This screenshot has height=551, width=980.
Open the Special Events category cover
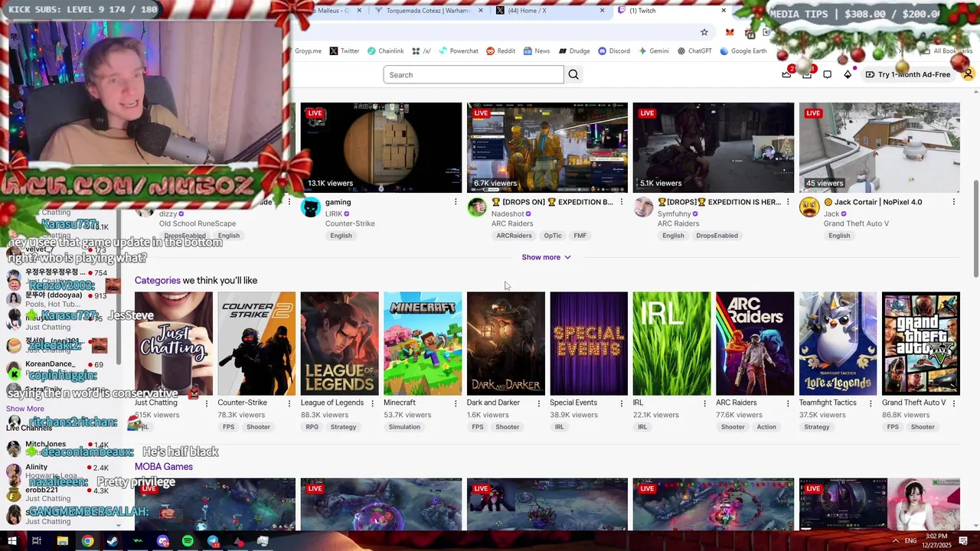pyautogui.click(x=589, y=344)
